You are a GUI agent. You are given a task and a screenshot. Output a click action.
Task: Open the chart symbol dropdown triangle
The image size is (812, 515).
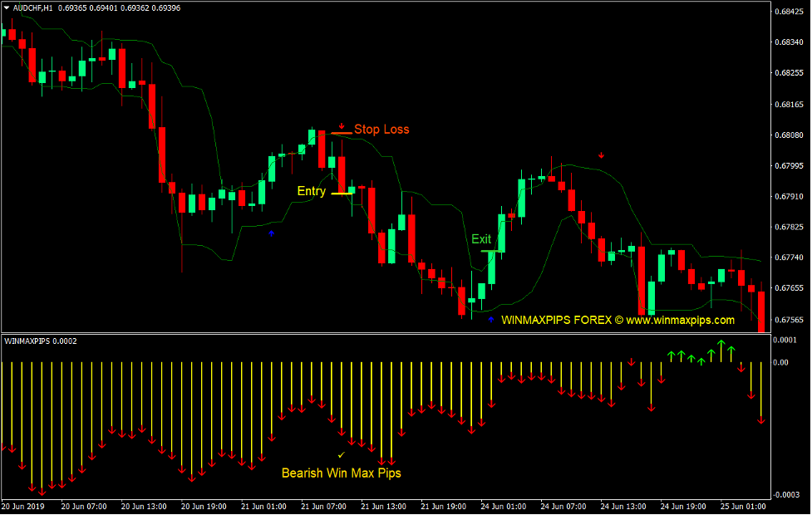(7, 7)
